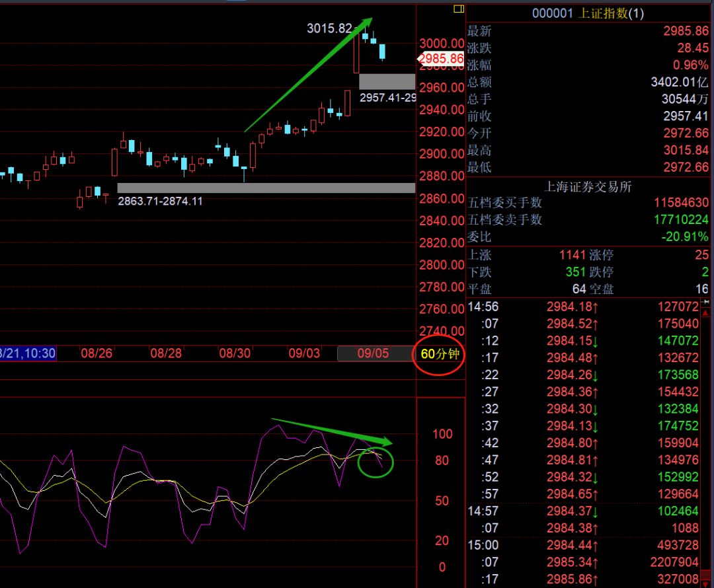Screen dimensions: 714x588
Task: Click the 3000.00 price axis label
Action: tap(441, 43)
